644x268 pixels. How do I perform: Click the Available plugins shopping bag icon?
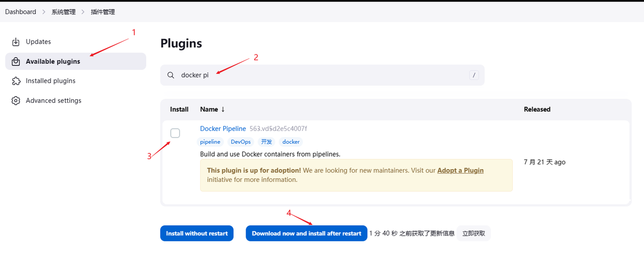[16, 61]
